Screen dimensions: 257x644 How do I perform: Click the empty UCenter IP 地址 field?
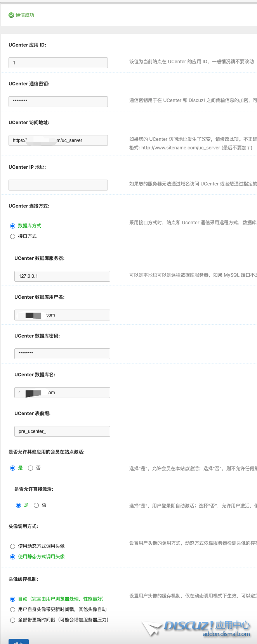pyautogui.click(x=58, y=185)
